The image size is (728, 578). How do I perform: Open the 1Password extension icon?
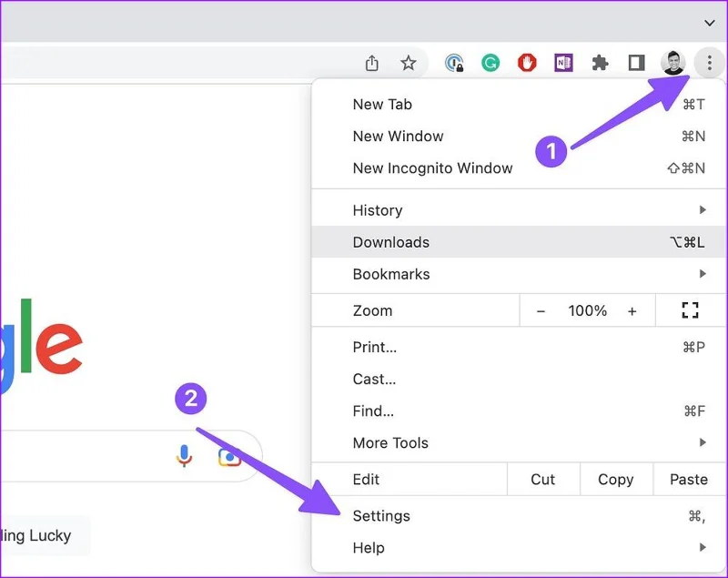(453, 63)
